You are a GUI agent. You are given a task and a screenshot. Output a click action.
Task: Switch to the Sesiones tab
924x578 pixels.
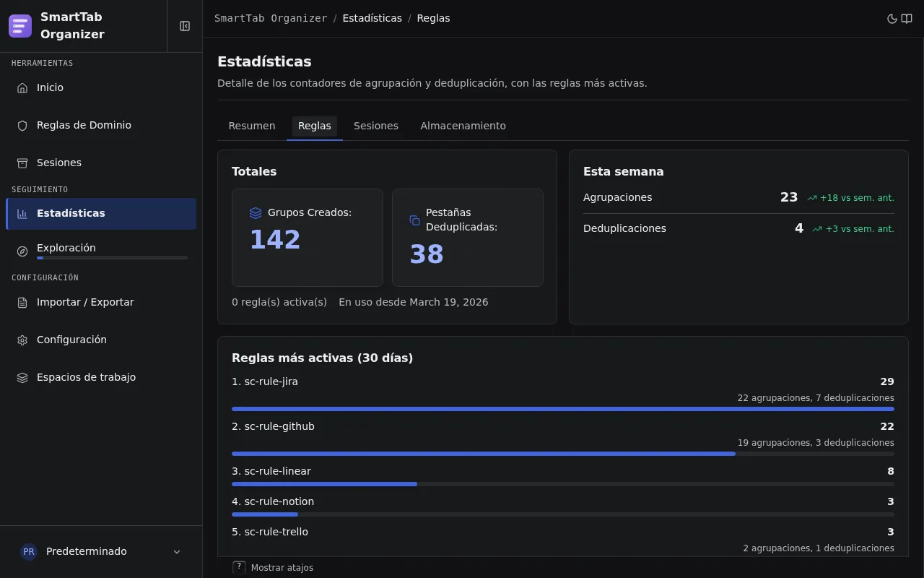point(376,126)
